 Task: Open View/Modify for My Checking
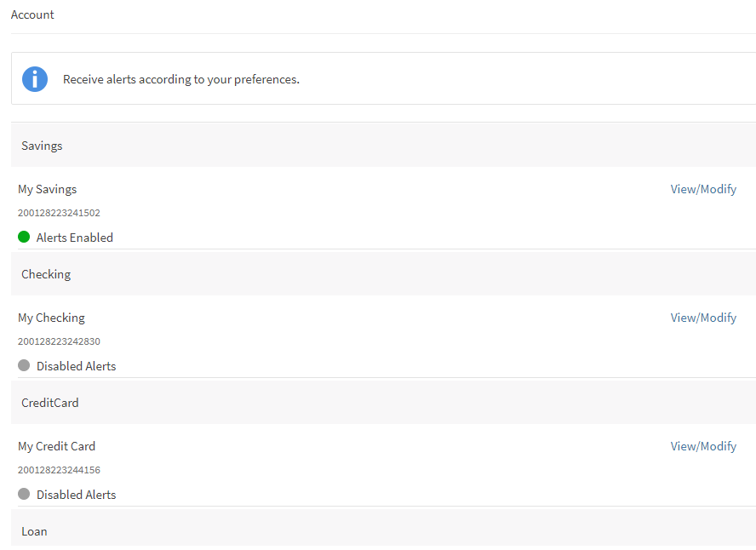(703, 318)
